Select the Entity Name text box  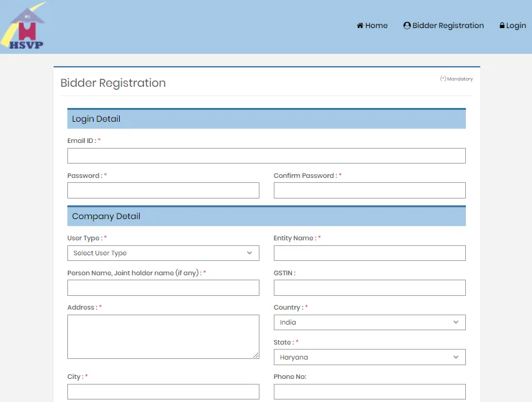tap(369, 253)
